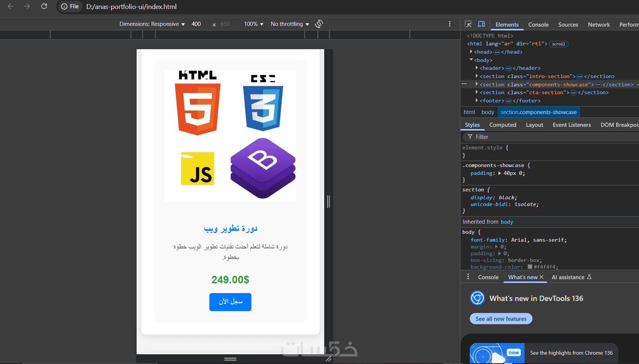Click the html breadcrumb
The height and width of the screenshot is (364, 639).
[469, 112]
